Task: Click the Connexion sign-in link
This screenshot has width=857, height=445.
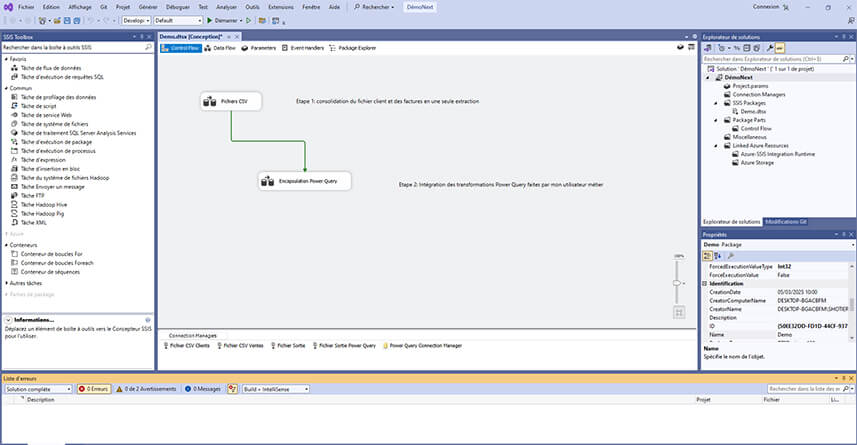Action: (x=766, y=7)
